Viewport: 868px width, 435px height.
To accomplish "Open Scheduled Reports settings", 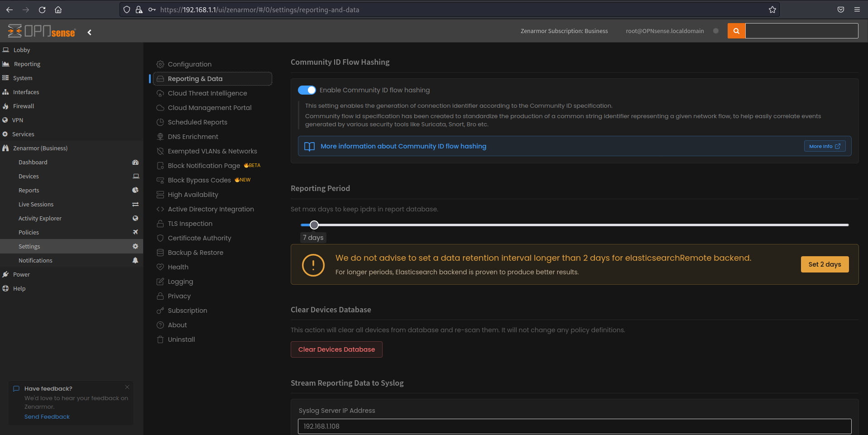I will 197,122.
